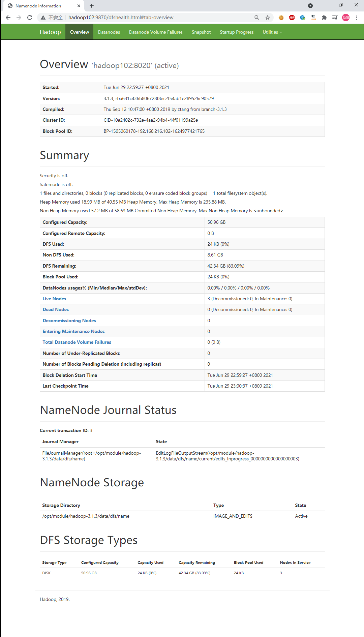The height and width of the screenshot is (637, 364).
Task: Expand the Utilities dropdown menu
Action: tap(272, 32)
